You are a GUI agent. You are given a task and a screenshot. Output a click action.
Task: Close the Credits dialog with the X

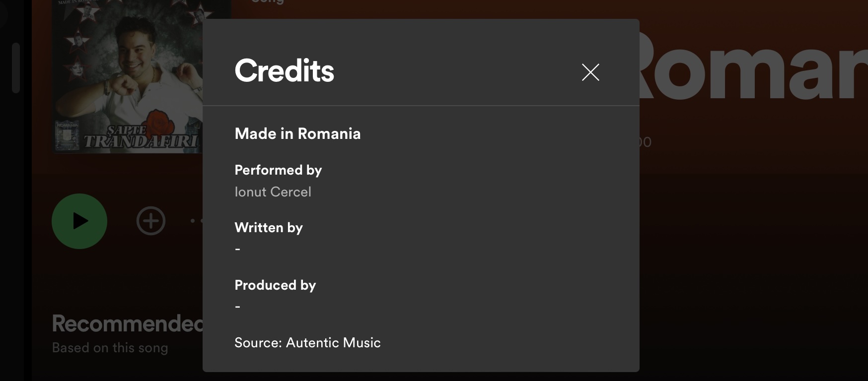click(x=590, y=72)
